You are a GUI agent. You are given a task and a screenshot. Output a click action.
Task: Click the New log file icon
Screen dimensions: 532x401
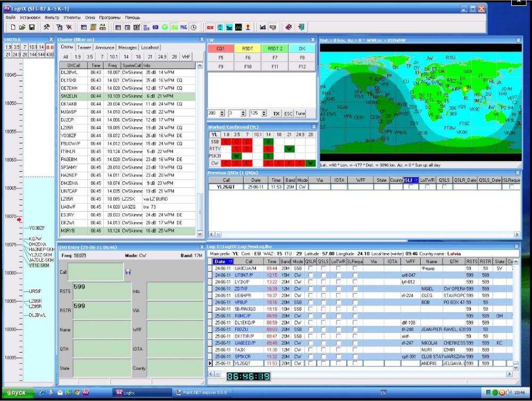13,27
